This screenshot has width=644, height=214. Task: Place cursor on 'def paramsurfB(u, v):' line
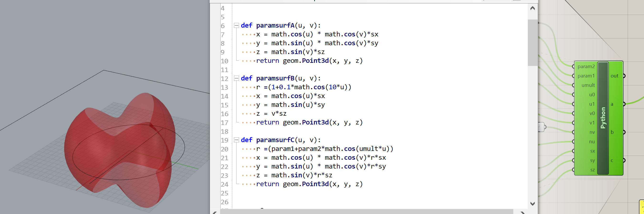point(280,78)
